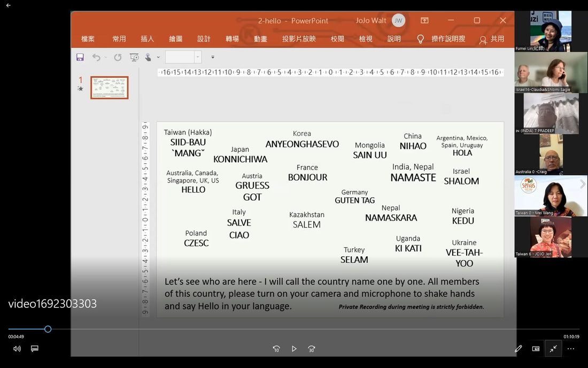Image resolution: width=588 pixels, height=368 pixels.
Task: Click the back arrow in the video player
Action: [8, 6]
